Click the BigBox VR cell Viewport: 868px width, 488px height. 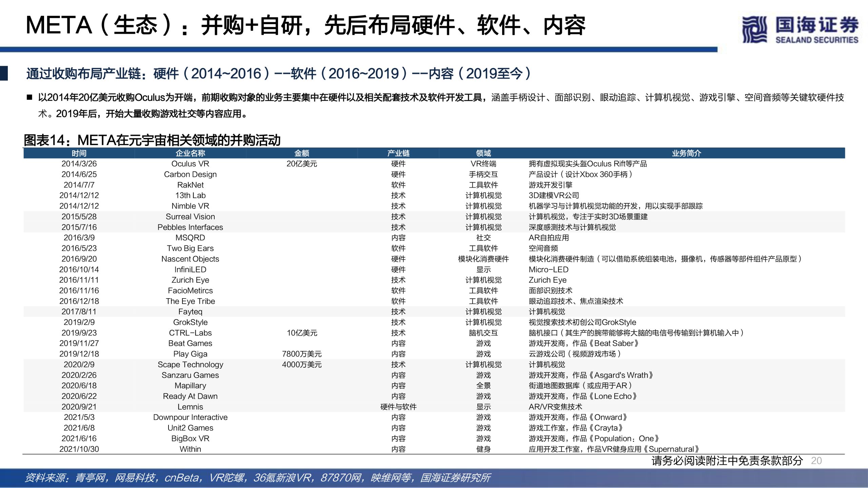[190, 439]
